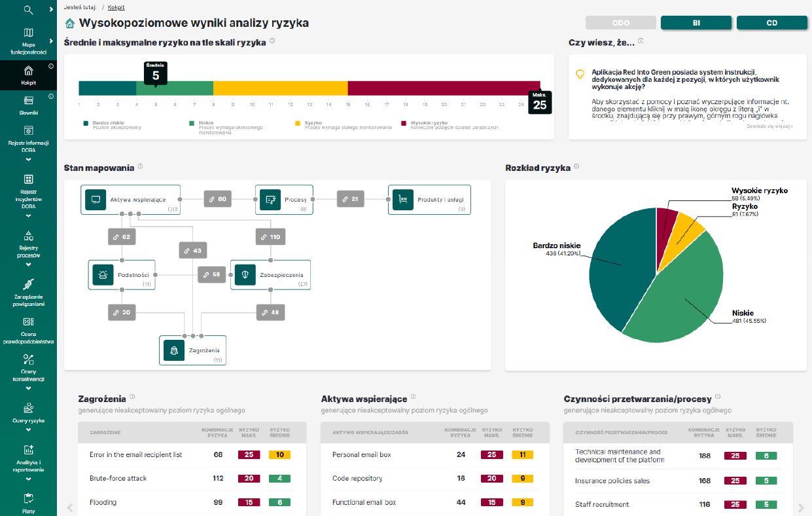
Task: Open the Podatności node in diagram
Action: [122, 275]
